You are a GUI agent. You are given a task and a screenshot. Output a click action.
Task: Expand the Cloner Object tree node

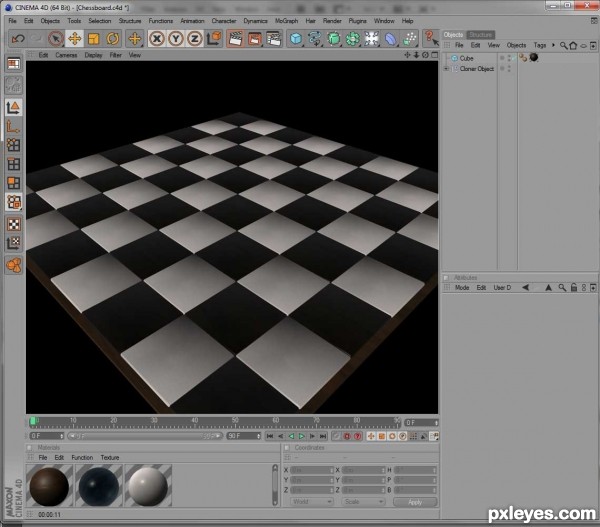(446, 69)
